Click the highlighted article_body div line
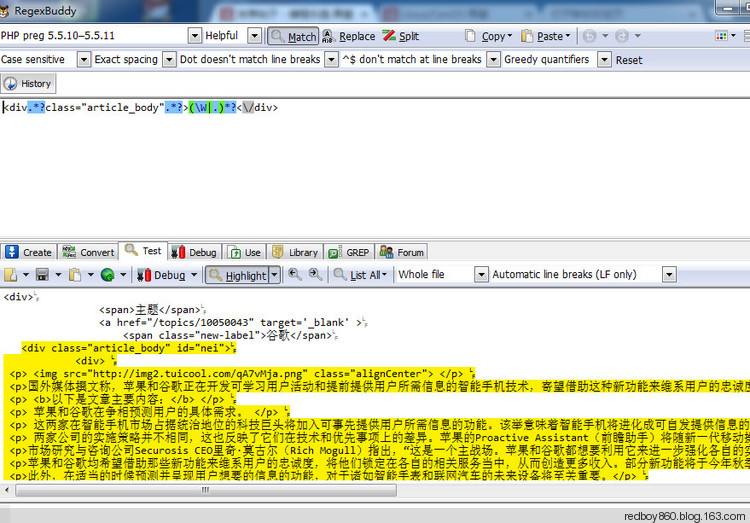Image resolution: width=750 pixels, height=523 pixels. 128,348
